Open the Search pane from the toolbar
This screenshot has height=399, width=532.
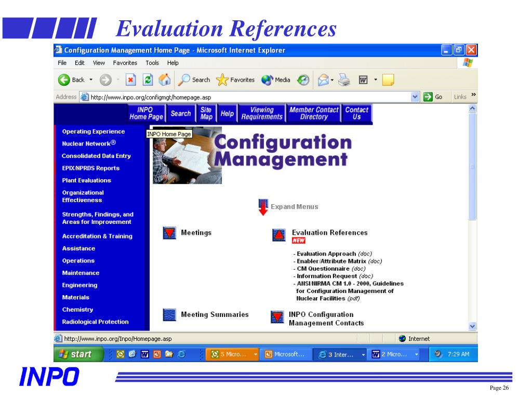(194, 80)
